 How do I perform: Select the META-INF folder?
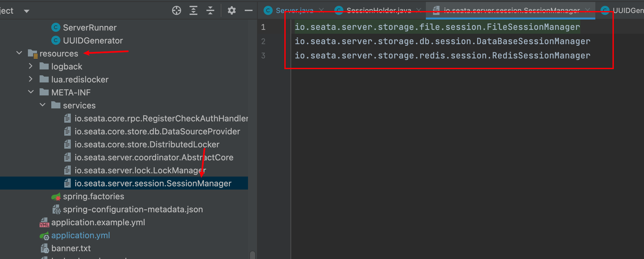[71, 92]
